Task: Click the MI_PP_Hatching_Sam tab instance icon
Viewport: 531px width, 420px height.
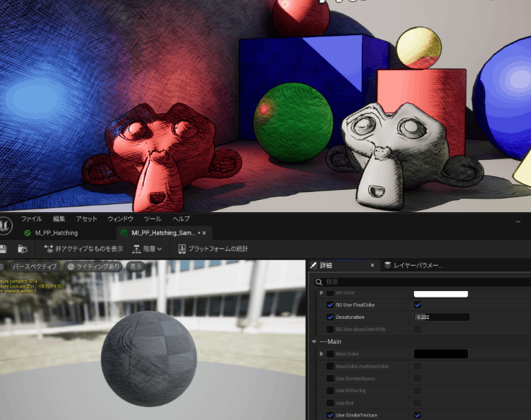Action: (x=124, y=233)
